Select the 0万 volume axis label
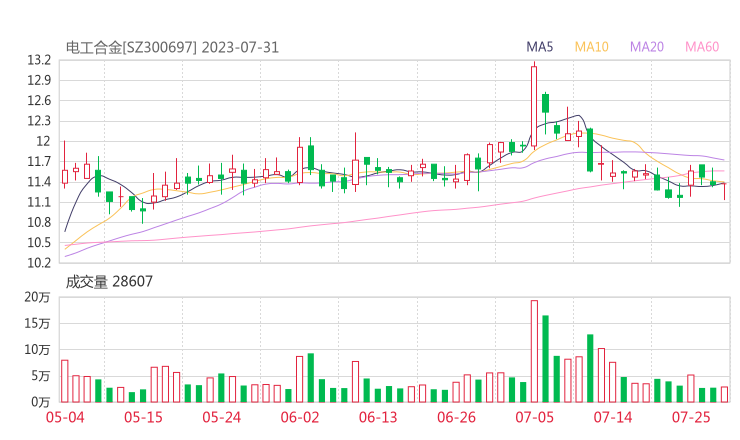The height and width of the screenshot is (440, 740). [41, 402]
